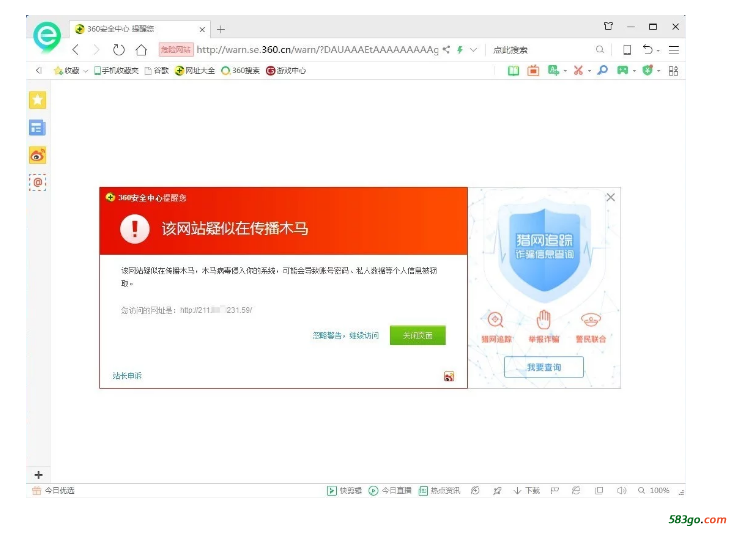The width and height of the screenshot is (732, 535).
Task: Click the green lightning speed-mode icon
Action: tap(460, 49)
